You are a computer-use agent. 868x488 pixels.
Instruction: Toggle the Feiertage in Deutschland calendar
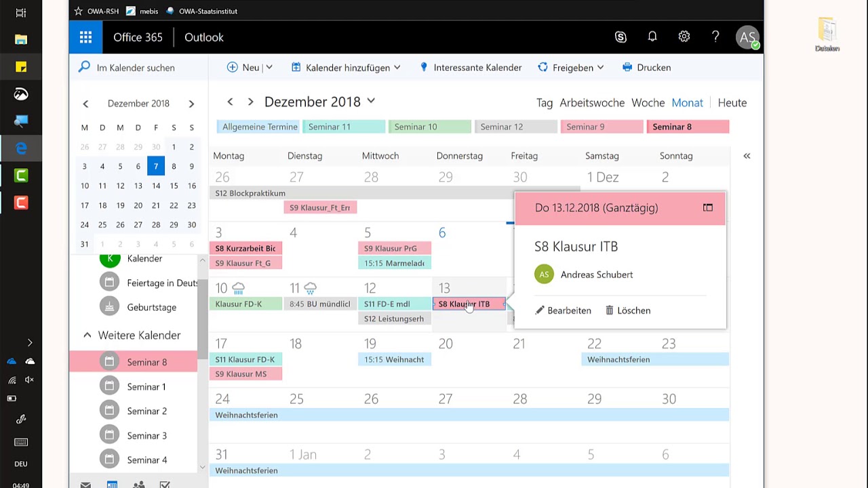pyautogui.click(x=134, y=283)
